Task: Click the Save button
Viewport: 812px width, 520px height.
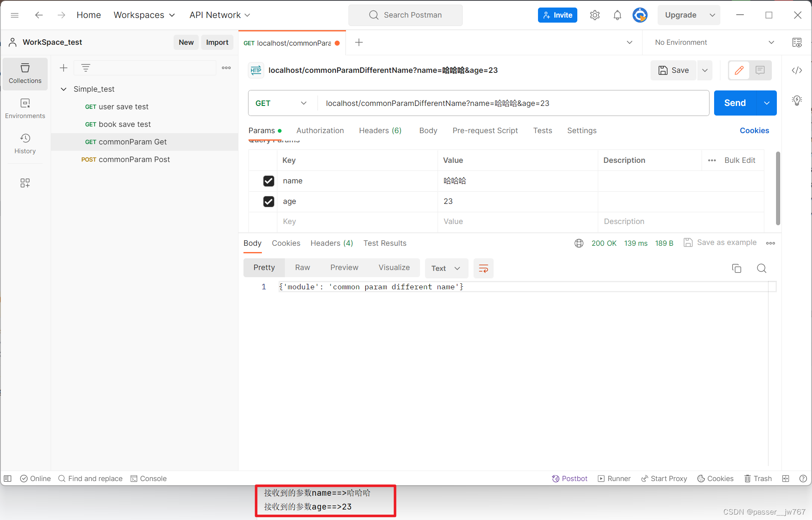Action: pyautogui.click(x=674, y=70)
